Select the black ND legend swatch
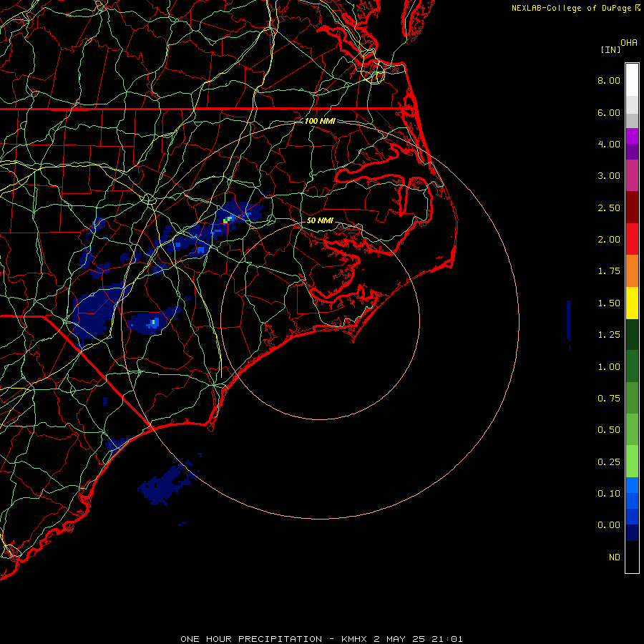Screen dimensions: 644x644 click(x=632, y=557)
